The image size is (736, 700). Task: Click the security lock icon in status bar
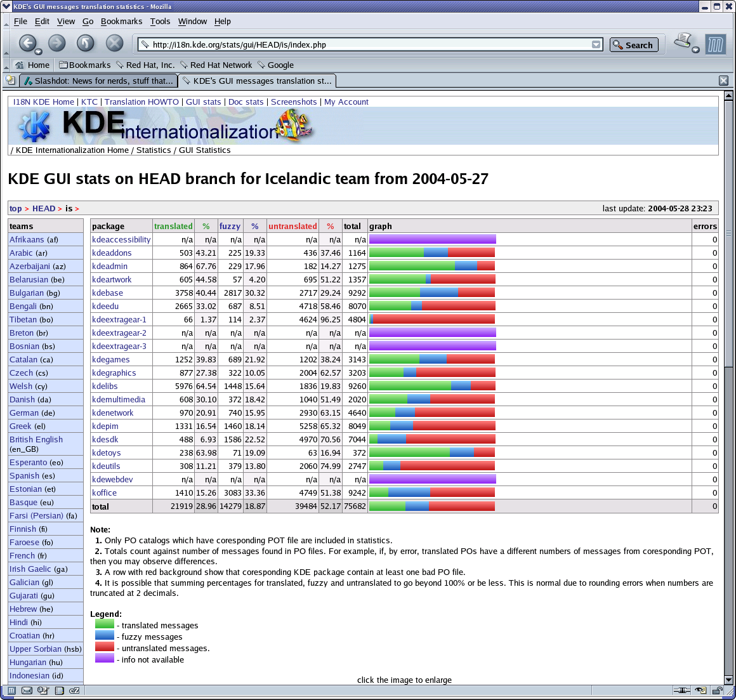(717, 690)
